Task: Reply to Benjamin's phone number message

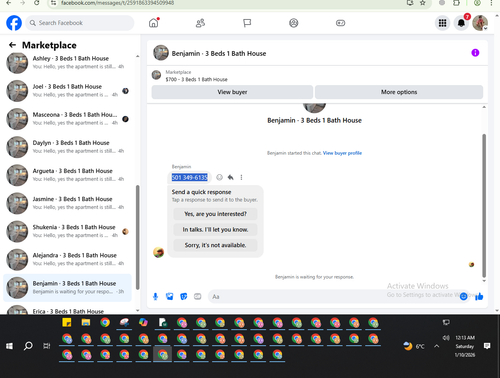Action: pyautogui.click(x=230, y=177)
